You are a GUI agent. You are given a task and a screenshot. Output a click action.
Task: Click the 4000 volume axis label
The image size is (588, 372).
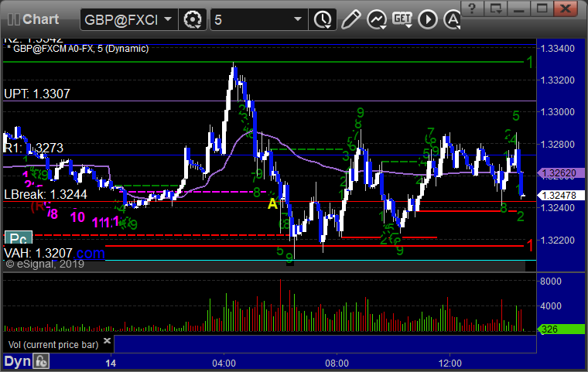551,306
